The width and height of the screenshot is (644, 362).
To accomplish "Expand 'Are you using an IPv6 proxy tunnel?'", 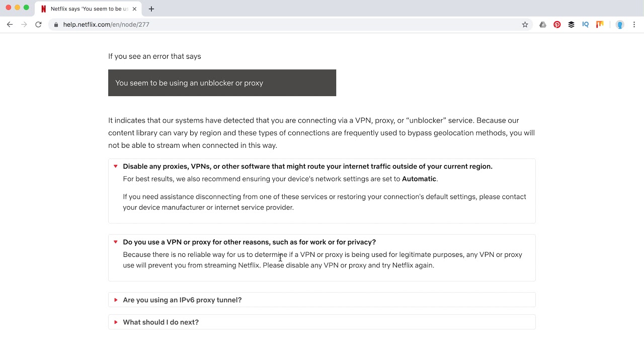I will tap(182, 300).
